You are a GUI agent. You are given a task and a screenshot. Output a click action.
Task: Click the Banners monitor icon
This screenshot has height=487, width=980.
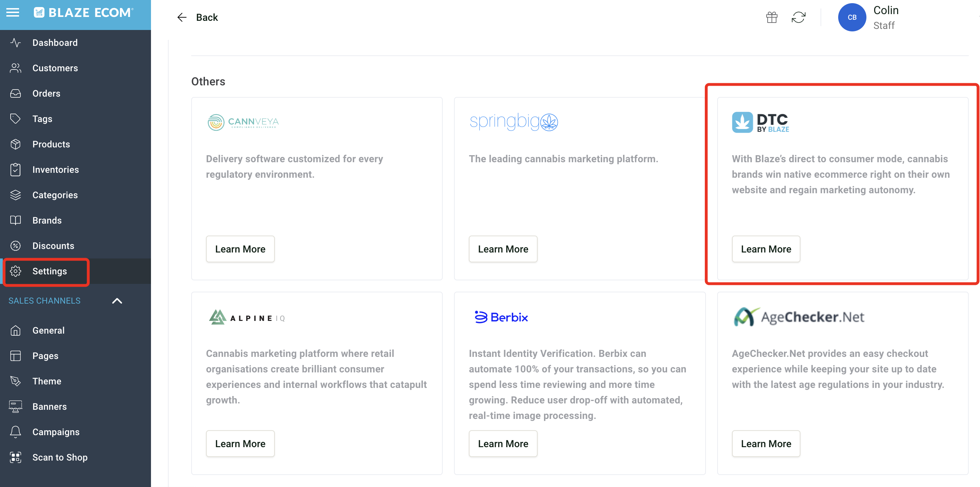click(x=15, y=406)
